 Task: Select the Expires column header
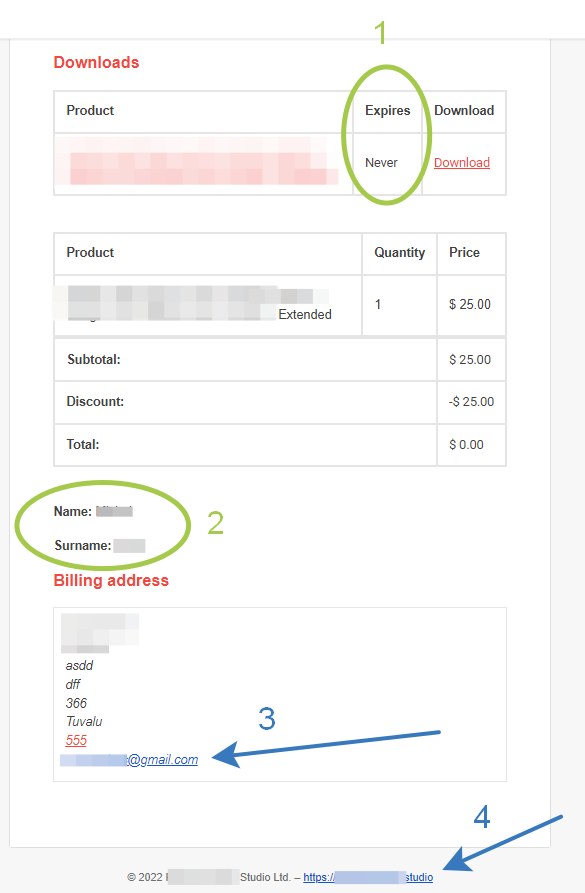[387, 110]
